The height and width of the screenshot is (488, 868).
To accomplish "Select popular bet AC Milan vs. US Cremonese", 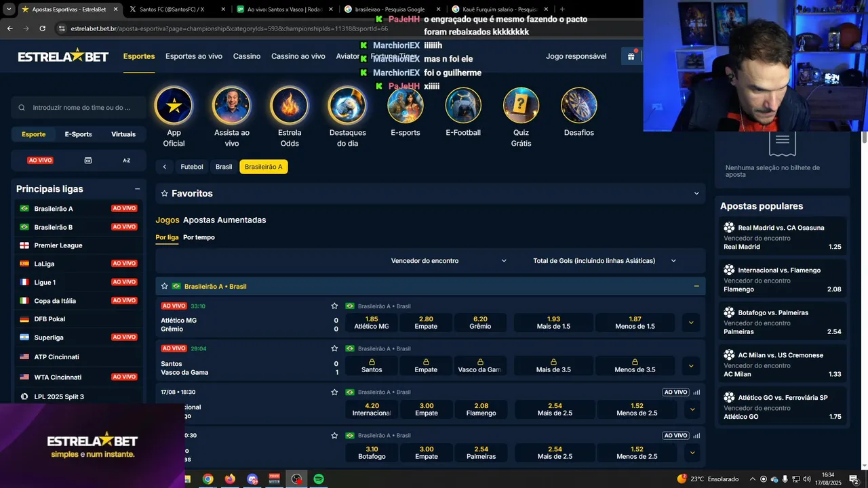I will (x=782, y=364).
